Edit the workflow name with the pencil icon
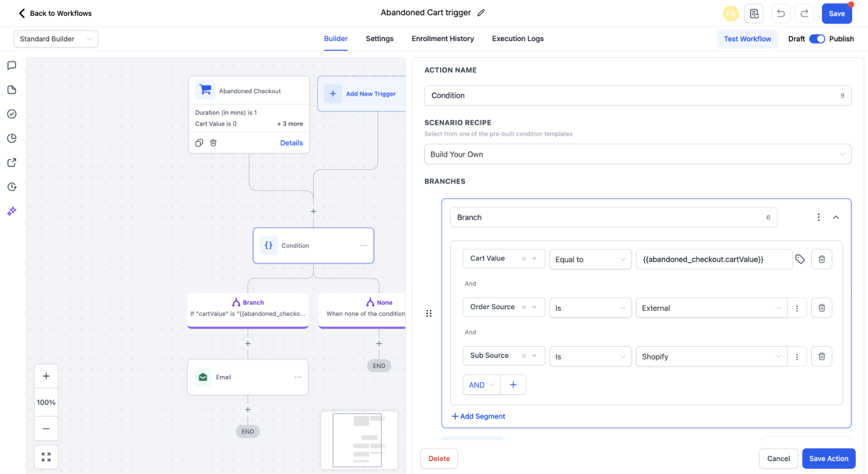This screenshot has width=868, height=474. pos(481,13)
